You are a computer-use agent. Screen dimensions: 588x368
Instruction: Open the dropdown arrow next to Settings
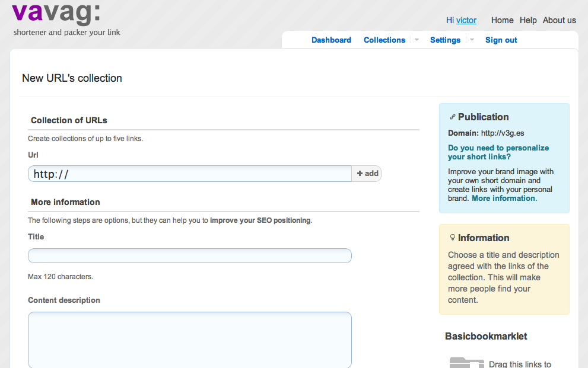pos(471,40)
